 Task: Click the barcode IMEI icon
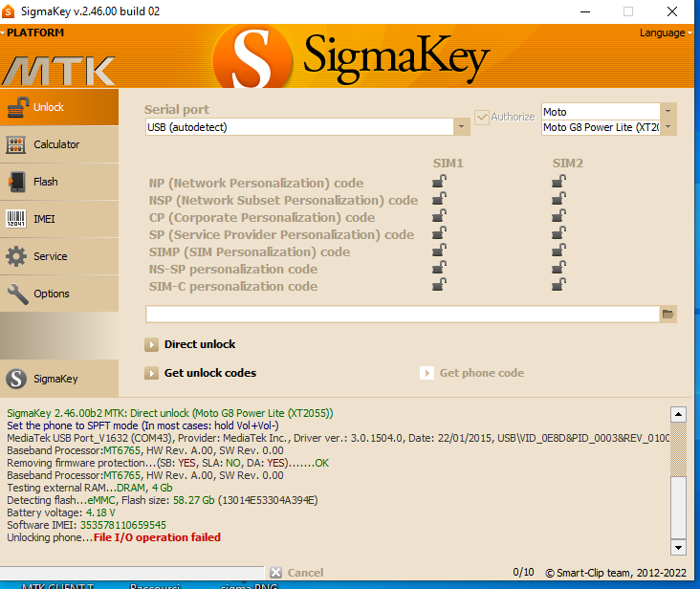coord(15,219)
